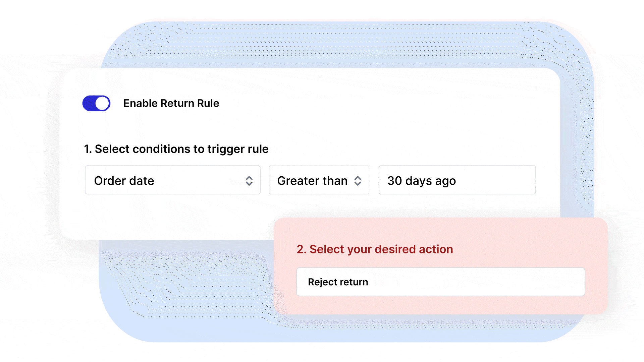Viewport: 644px width, 362px height.
Task: Click the toggle knob circle
Action: click(x=102, y=103)
